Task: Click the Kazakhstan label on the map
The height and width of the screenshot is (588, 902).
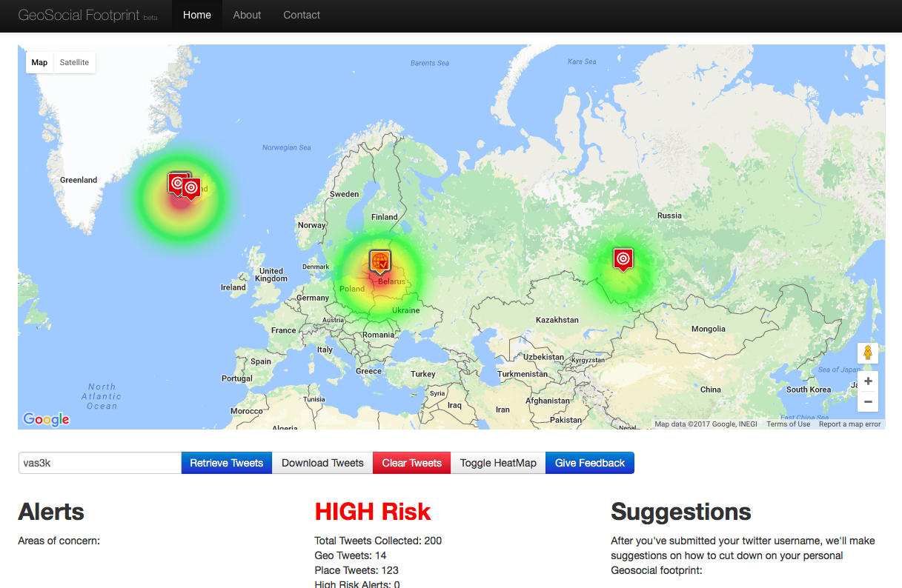Action: (557, 320)
